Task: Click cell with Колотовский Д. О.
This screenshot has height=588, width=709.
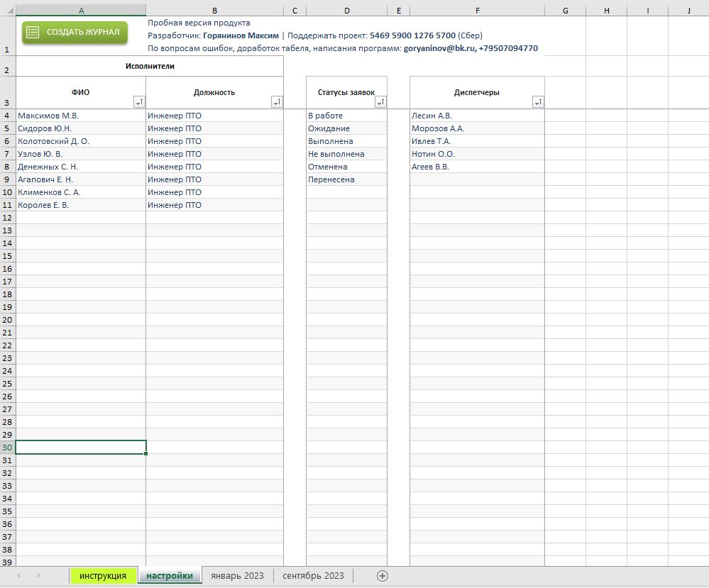Action: point(81,141)
